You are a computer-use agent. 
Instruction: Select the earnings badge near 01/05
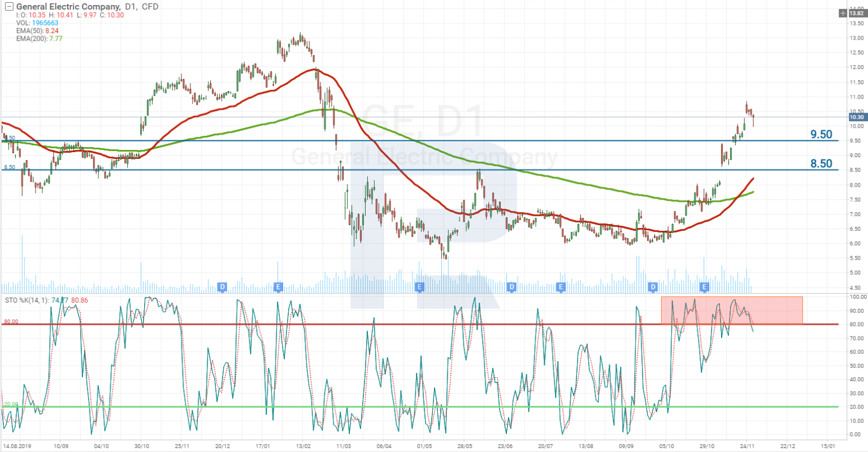(419, 287)
